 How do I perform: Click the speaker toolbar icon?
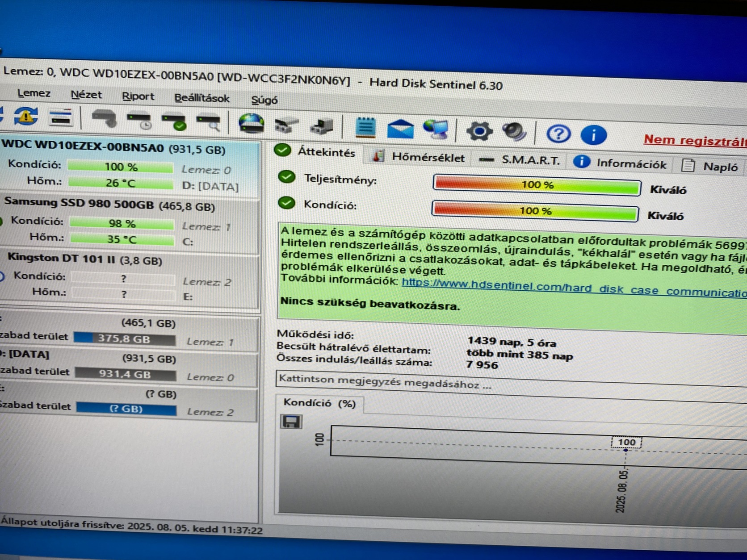pyautogui.click(x=514, y=132)
